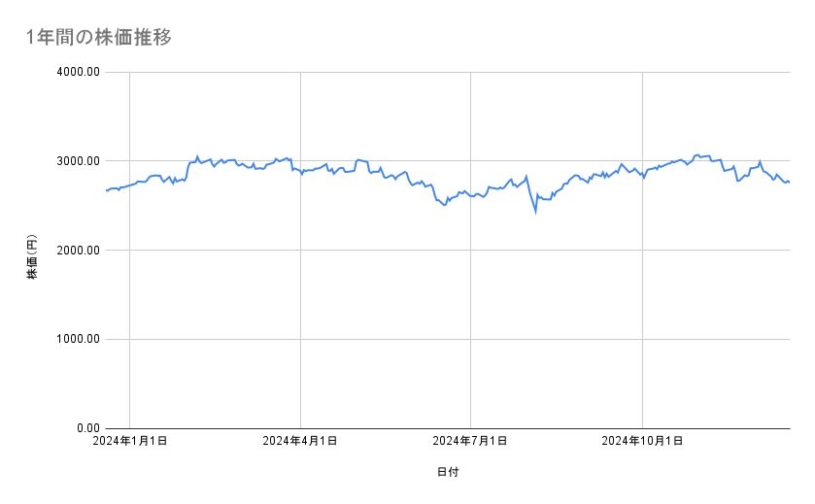Select the 2024年4月1日 date label
The height and width of the screenshot is (504, 815).
(300, 441)
